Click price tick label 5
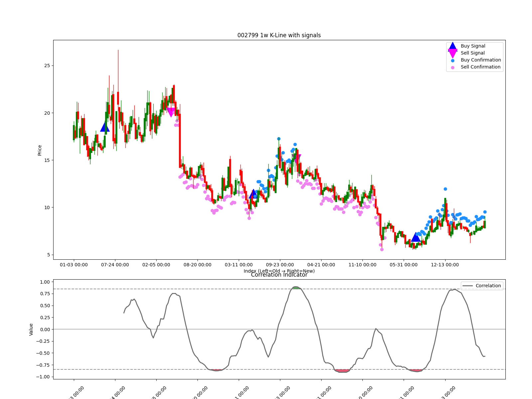 tap(49, 255)
